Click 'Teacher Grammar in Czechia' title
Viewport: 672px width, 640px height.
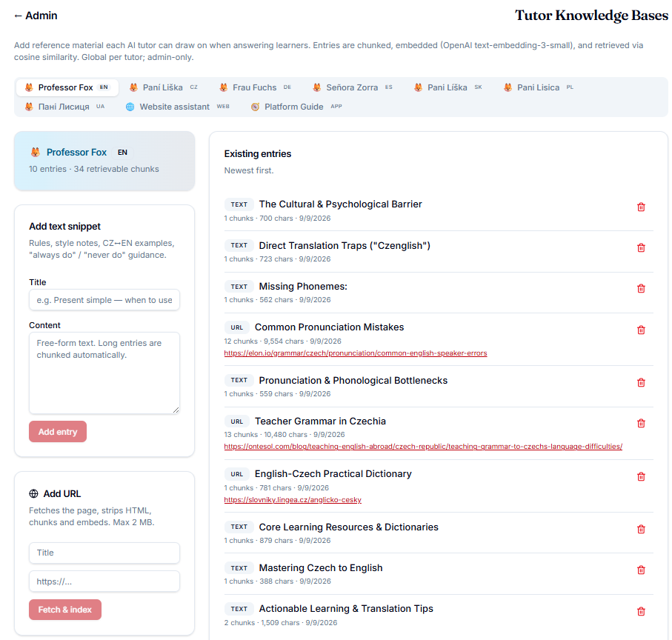(320, 421)
